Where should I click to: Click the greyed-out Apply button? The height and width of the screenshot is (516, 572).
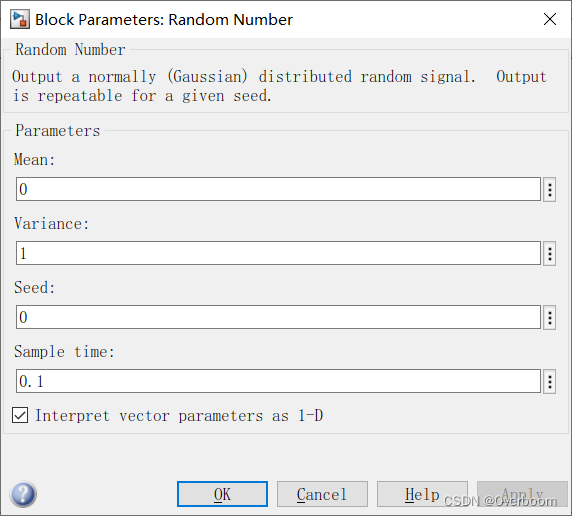(x=522, y=494)
